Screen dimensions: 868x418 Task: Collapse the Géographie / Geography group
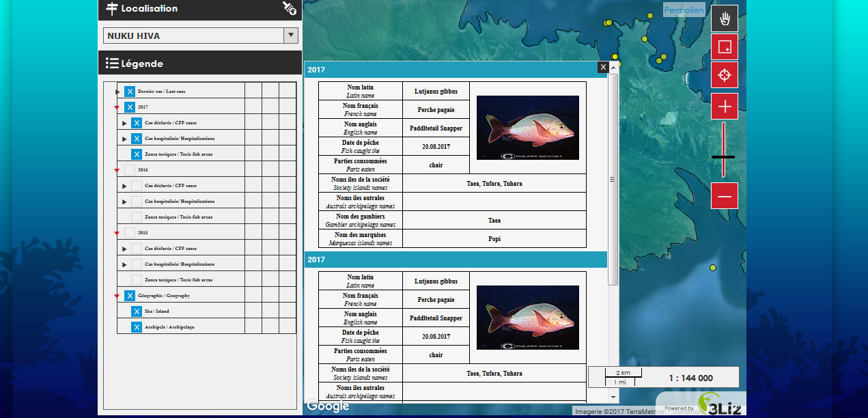[x=117, y=296]
